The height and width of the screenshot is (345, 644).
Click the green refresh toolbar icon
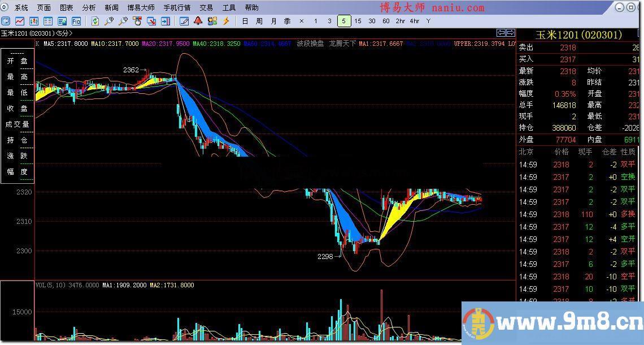pyautogui.click(x=95, y=21)
